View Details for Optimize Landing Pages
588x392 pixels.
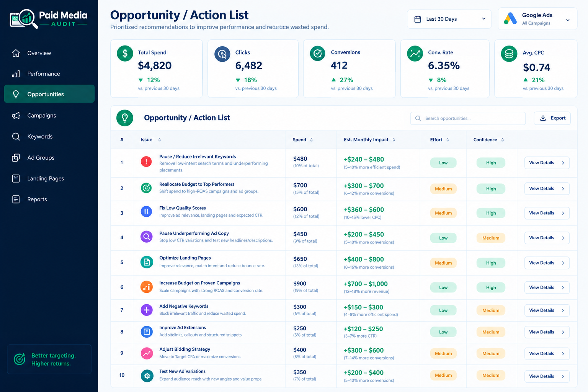click(547, 263)
